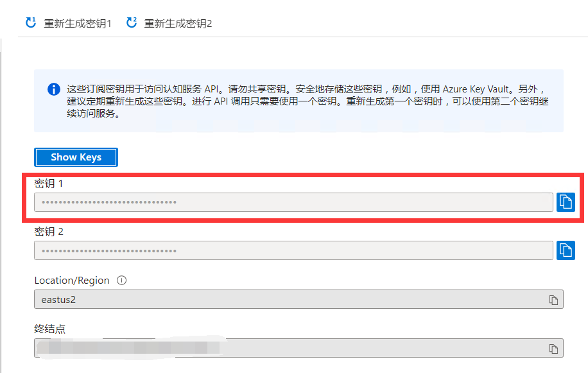Click the blue info icon in the notice banner

[x=53, y=89]
